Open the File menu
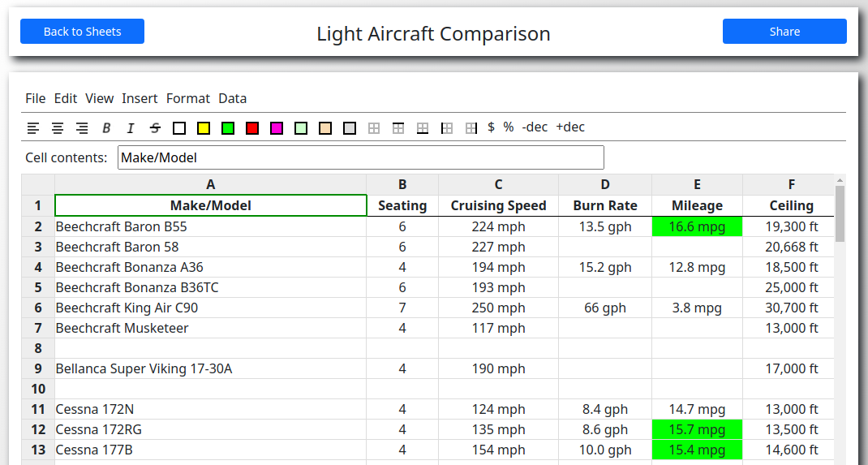Viewport: 868px width, 465px height. (x=36, y=98)
